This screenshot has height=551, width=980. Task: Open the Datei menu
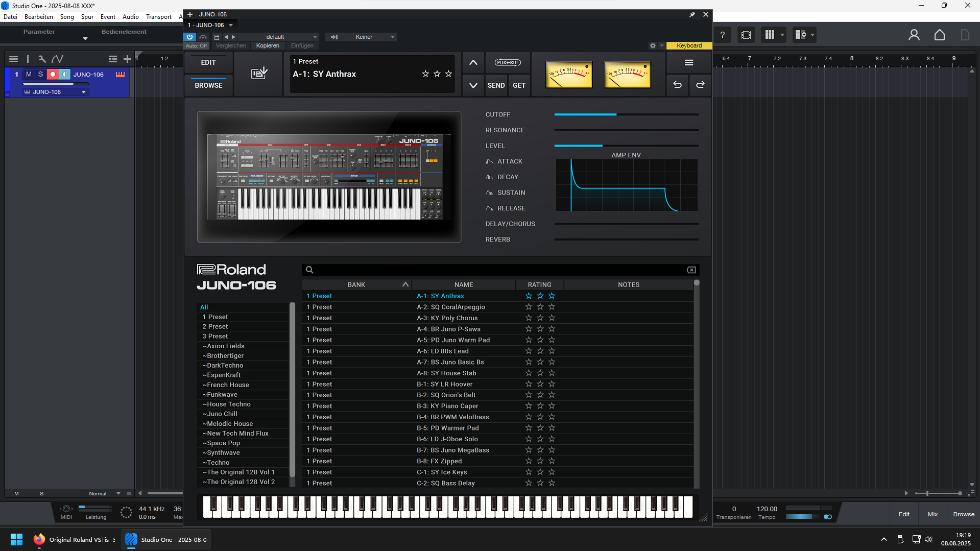tap(10, 17)
